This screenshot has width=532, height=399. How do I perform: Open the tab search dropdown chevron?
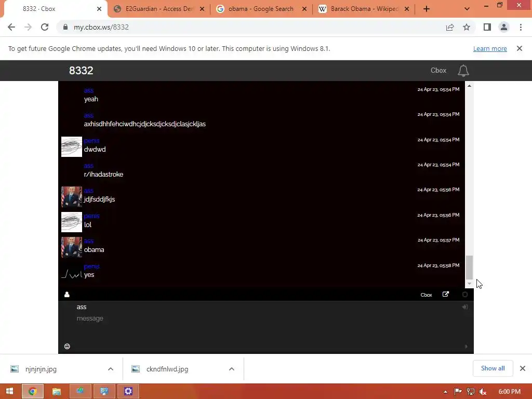click(467, 9)
